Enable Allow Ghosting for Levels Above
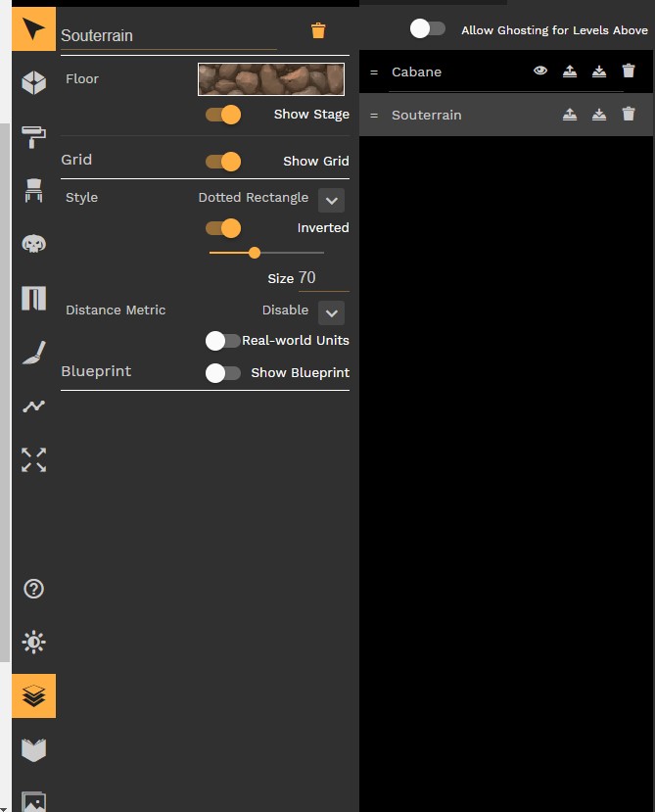This screenshot has width=655, height=812. tap(428, 29)
